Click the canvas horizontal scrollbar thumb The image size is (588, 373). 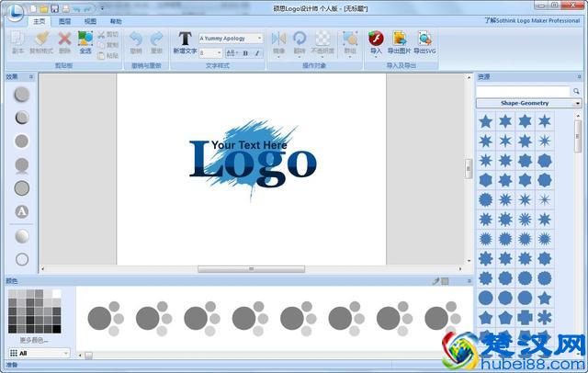pos(251,269)
